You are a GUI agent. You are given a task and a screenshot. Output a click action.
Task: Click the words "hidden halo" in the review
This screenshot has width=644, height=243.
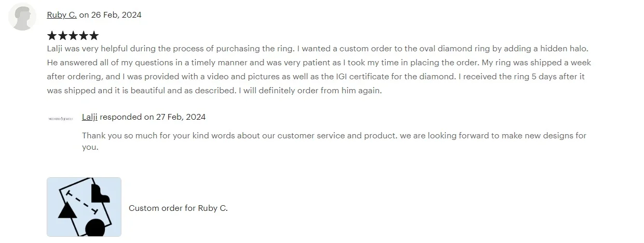tap(564, 49)
